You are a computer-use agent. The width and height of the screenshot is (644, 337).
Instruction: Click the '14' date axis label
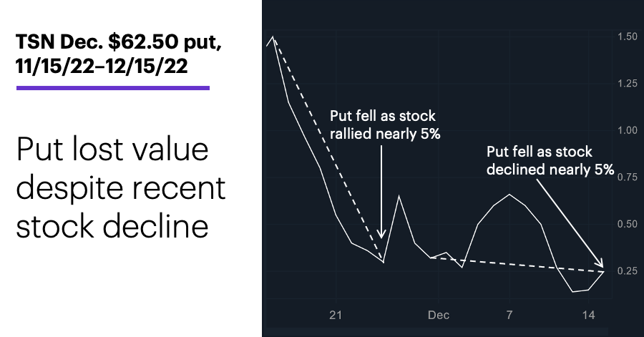click(x=589, y=316)
